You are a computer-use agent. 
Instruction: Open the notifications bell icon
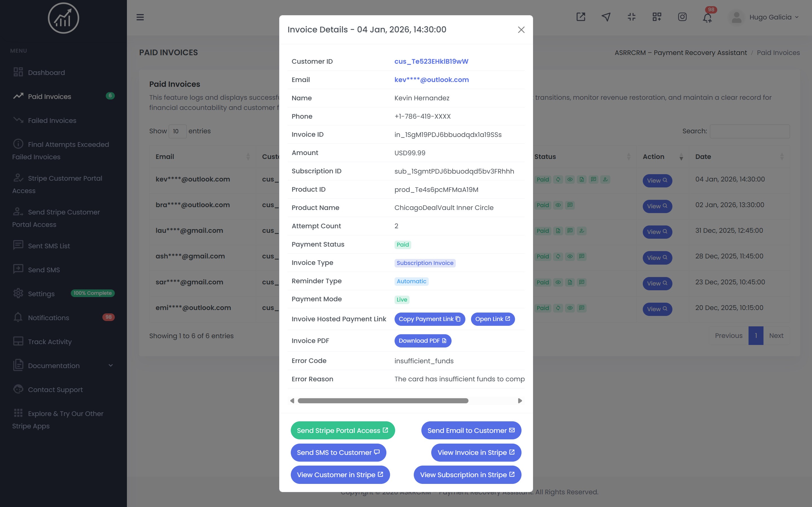tap(707, 17)
